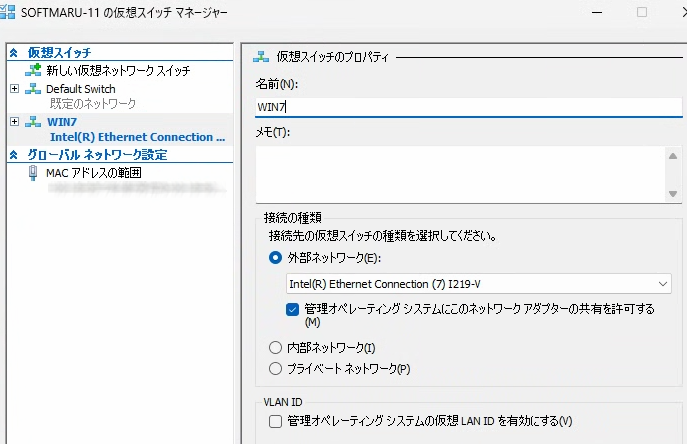Select the Default Switch entry
687x444 pixels.
81,89
